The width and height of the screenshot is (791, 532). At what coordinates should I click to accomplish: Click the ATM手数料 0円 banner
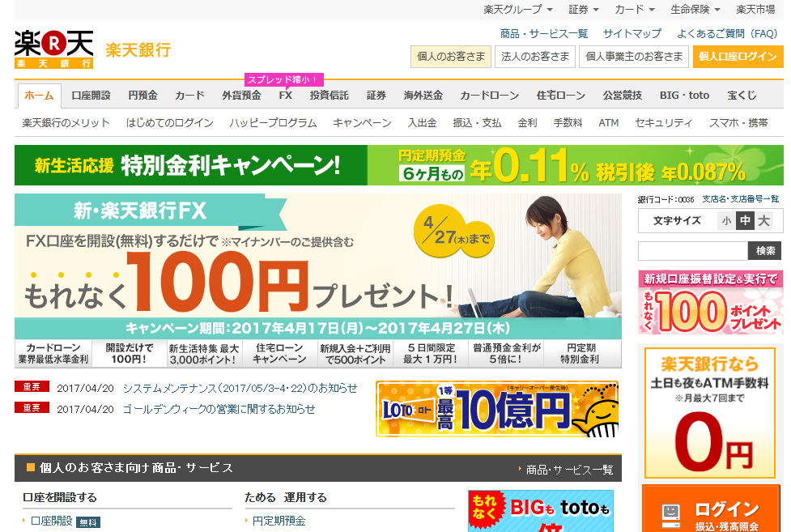coord(710,413)
